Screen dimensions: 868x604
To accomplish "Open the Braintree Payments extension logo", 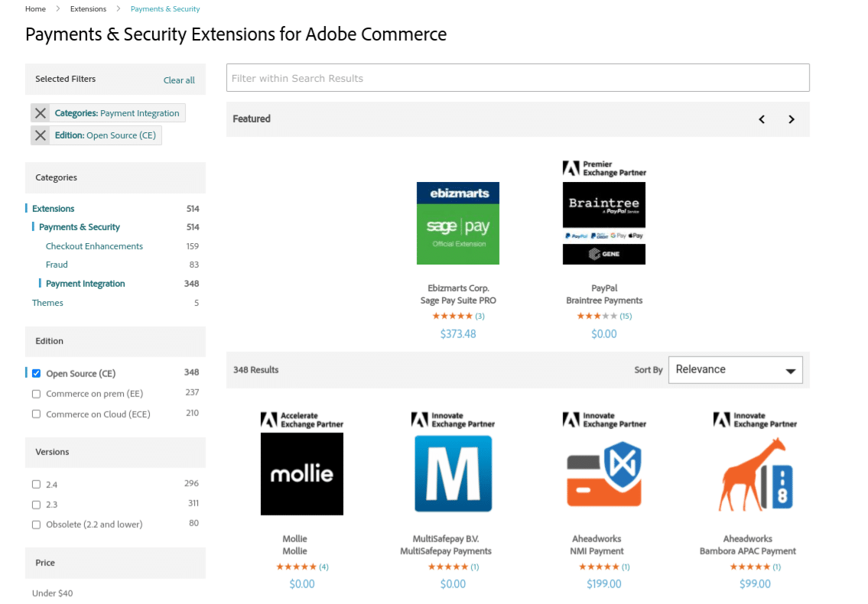I will [x=603, y=223].
